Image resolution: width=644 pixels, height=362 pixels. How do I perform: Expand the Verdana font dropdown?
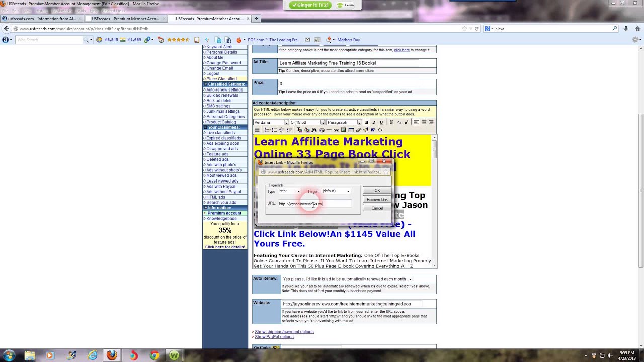pyautogui.click(x=286, y=122)
